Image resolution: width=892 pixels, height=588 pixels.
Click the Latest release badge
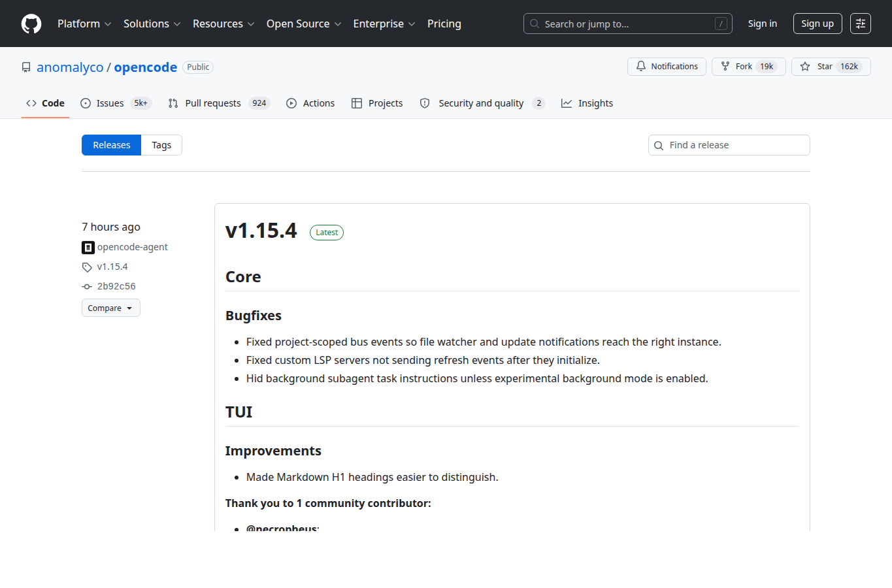(327, 233)
